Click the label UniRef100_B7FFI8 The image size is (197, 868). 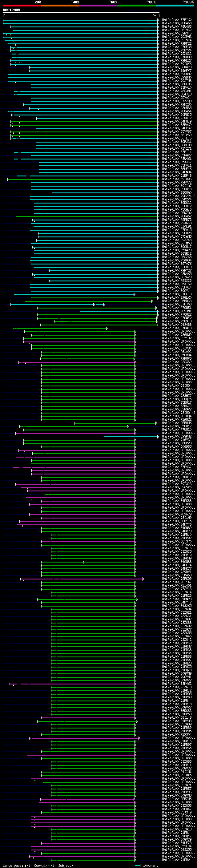tap(177, 294)
